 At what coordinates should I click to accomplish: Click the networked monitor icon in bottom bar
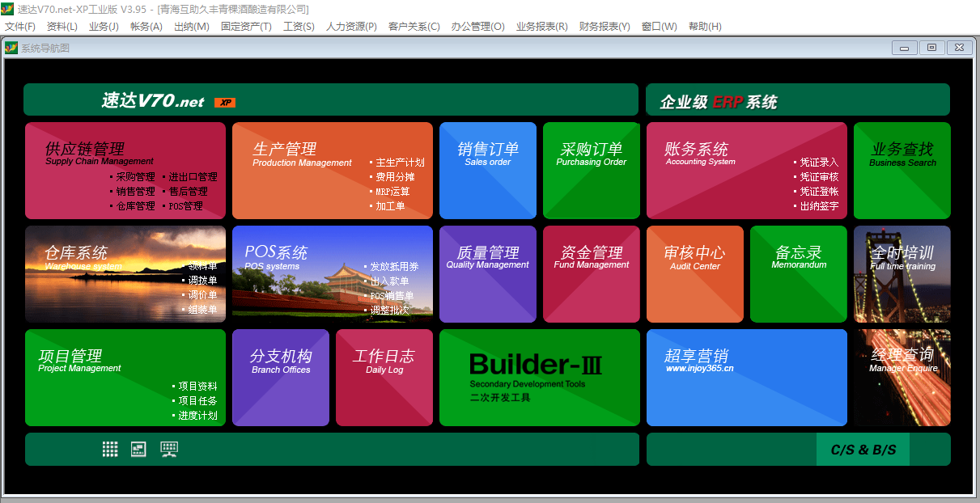169,449
